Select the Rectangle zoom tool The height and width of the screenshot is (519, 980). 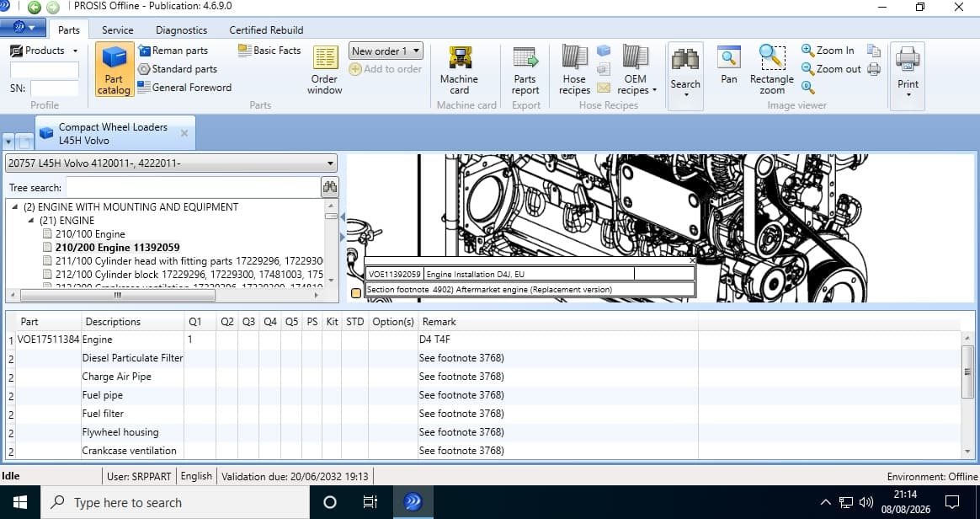[772, 69]
